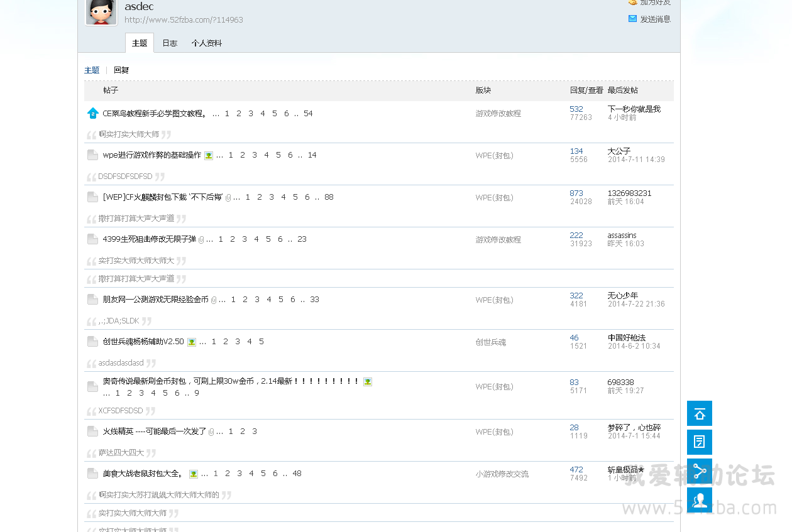Click thread icon beside 火线精英
792x532 pixels.
tap(92, 432)
